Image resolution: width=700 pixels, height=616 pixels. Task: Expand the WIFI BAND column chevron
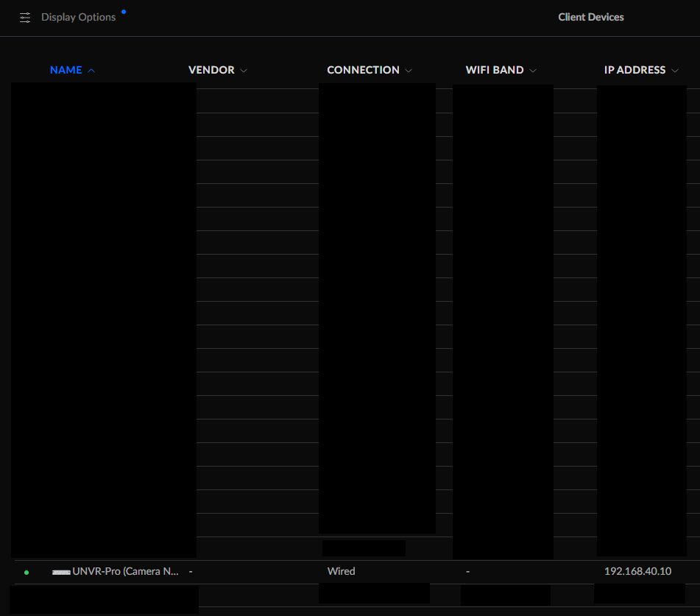533,71
